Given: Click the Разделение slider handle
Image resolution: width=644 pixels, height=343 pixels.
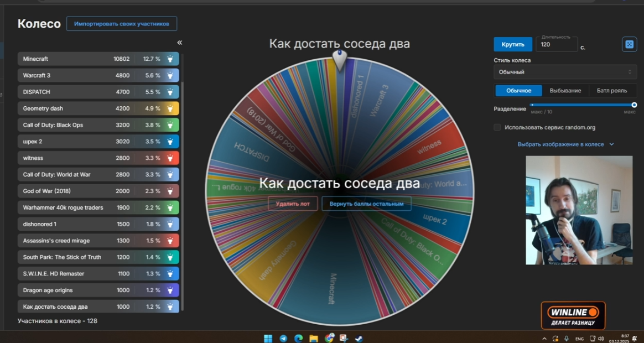Looking at the screenshot, I should [x=634, y=105].
